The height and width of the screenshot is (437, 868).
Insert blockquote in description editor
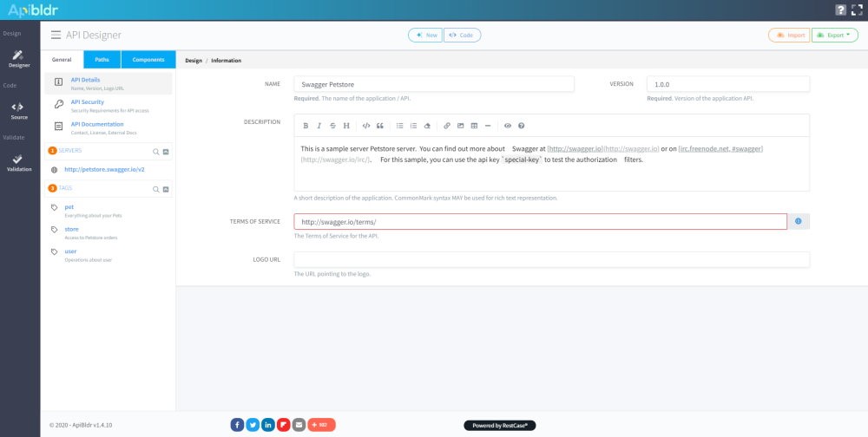(x=380, y=126)
